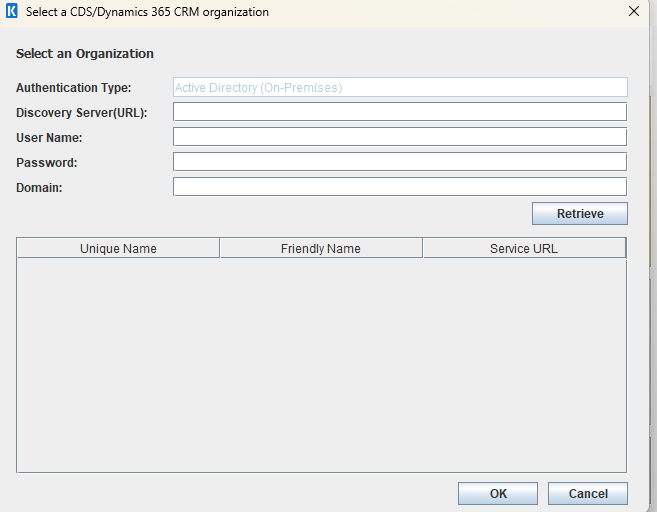Select the Friendly Name column header
The height and width of the screenshot is (512, 657).
pyautogui.click(x=321, y=248)
